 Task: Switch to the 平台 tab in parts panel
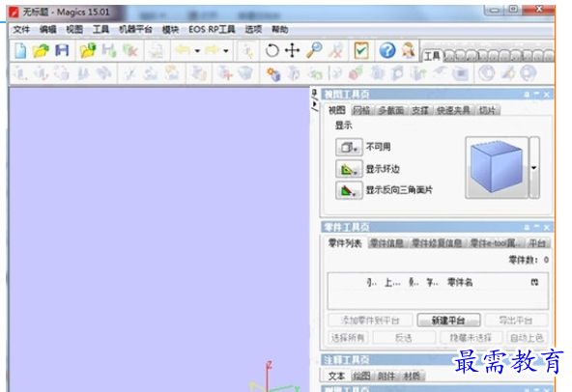(537, 243)
